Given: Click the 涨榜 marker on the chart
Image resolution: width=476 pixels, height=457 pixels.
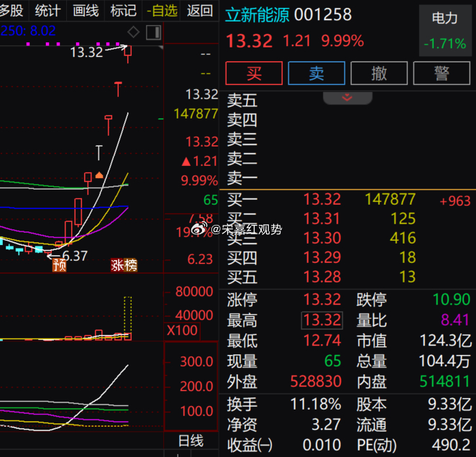Looking at the screenshot, I should (x=124, y=265).
